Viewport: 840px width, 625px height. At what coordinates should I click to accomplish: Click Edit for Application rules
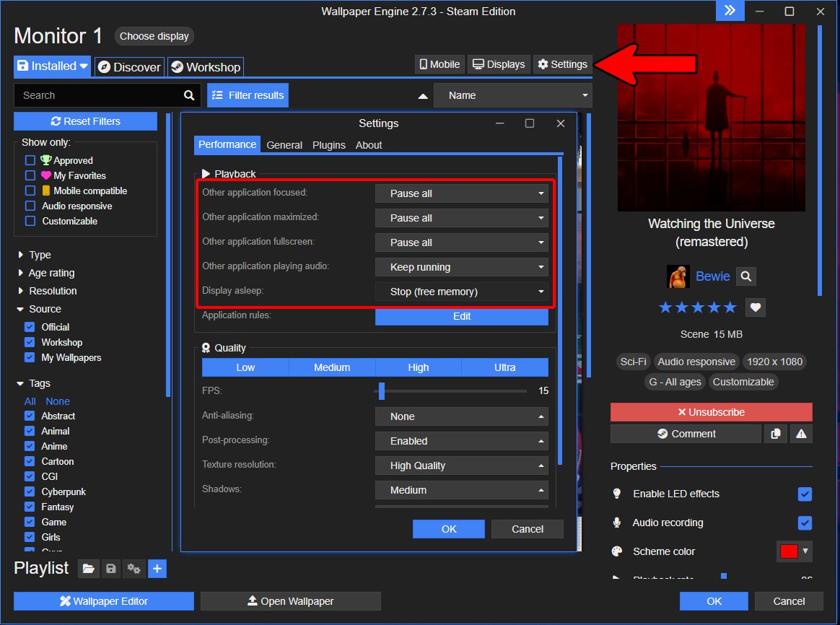tap(461, 316)
